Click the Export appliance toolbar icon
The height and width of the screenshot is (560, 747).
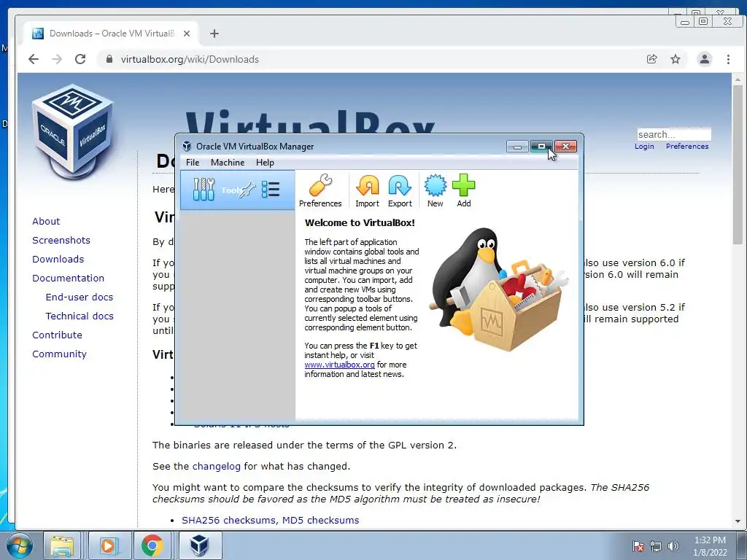400,190
